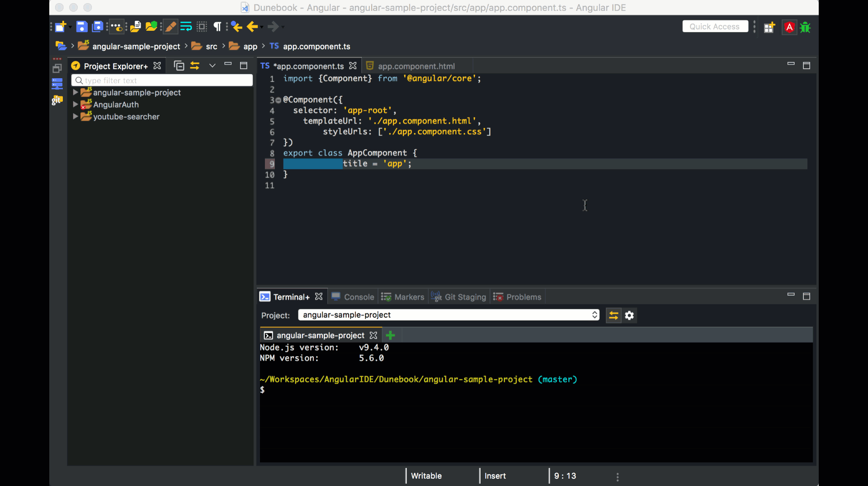Screen dimensions: 868x486
Task: Toggle Mark Occurrences highlighter button
Action: pos(170,27)
